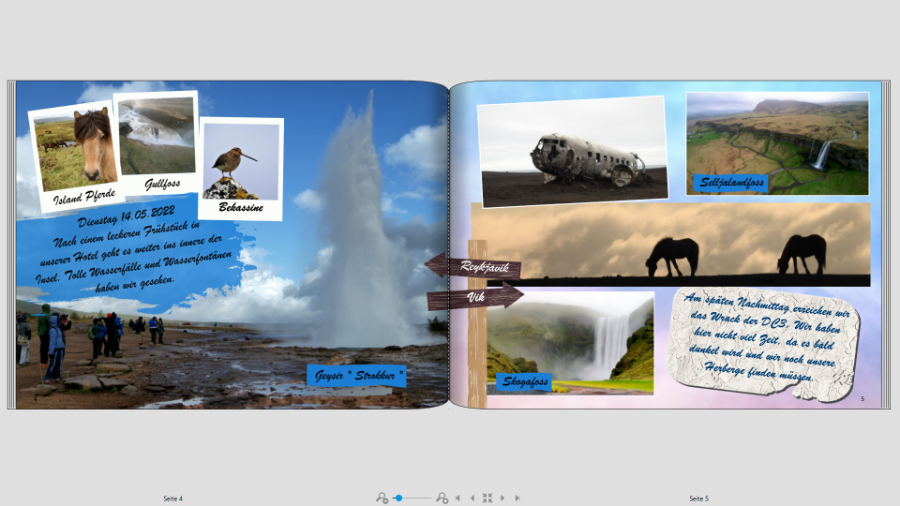Screen dimensions: 900x506
Task: Click the 'Seite 5' page label
Action: coord(699,499)
